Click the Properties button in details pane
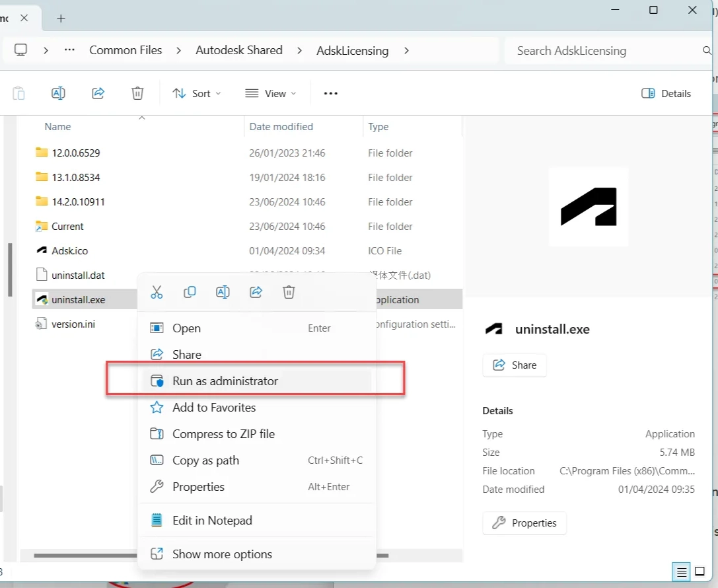 pos(524,523)
